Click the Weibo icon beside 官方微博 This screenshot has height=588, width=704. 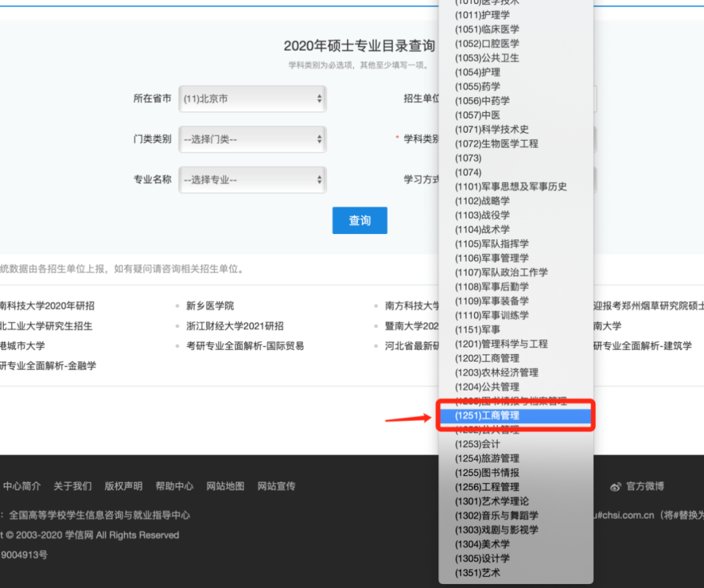[615, 486]
